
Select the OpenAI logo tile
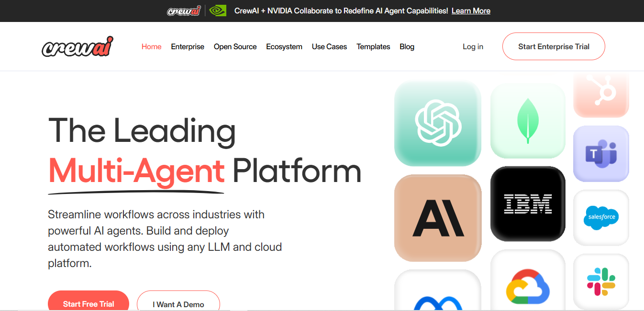pos(438,123)
